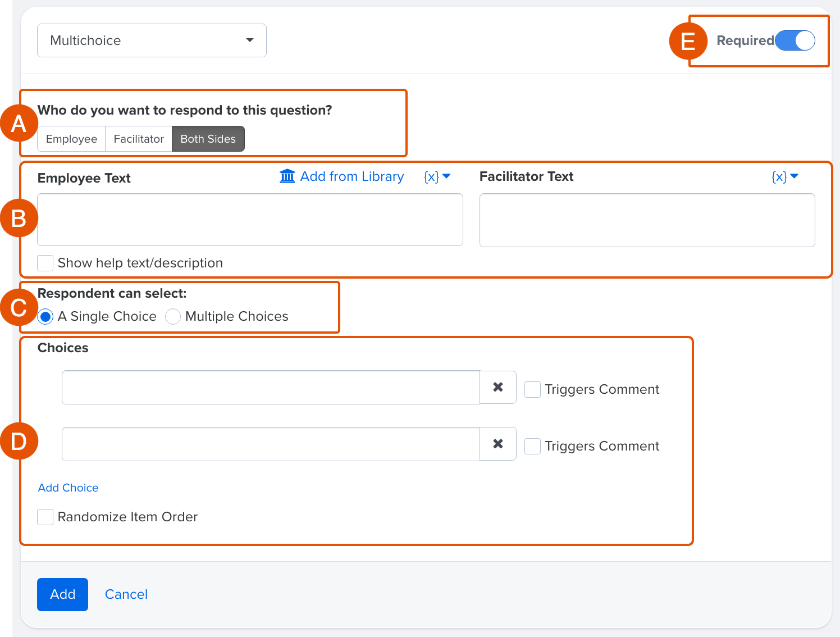Focus the Employee Text input box
The height and width of the screenshot is (637, 840).
(250, 220)
